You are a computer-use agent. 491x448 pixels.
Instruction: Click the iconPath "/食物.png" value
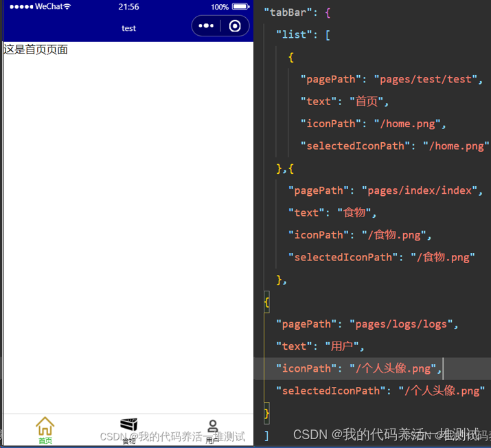pos(394,235)
